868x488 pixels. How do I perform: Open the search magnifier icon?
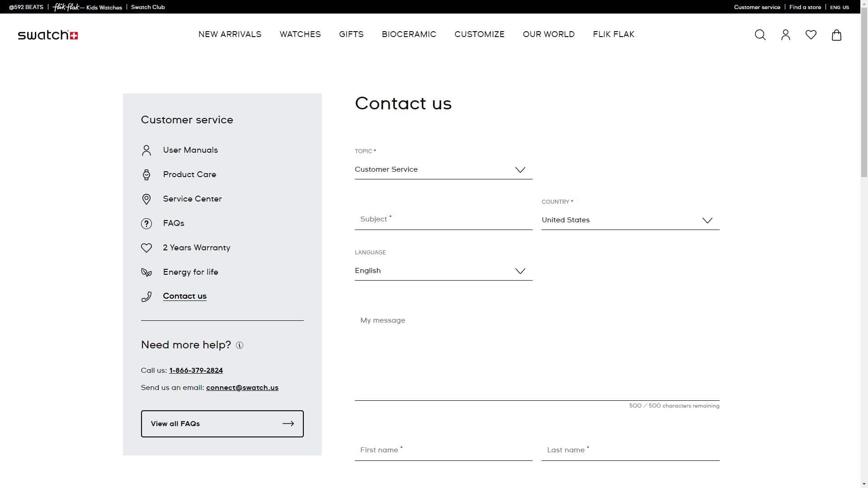[760, 35]
